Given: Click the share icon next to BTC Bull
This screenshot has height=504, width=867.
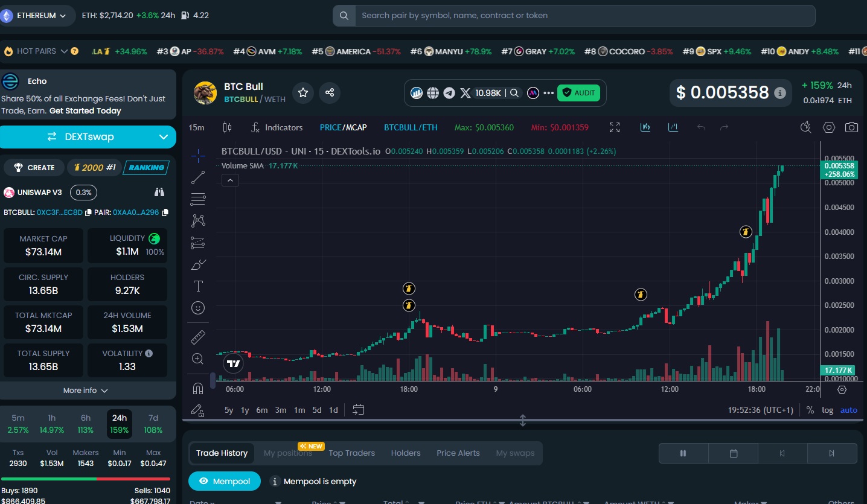Looking at the screenshot, I should pos(330,93).
